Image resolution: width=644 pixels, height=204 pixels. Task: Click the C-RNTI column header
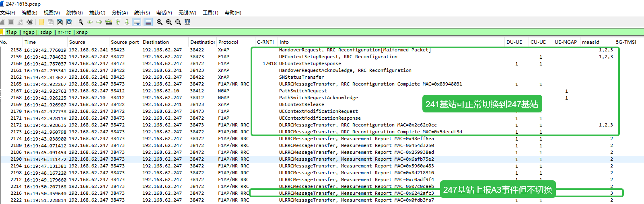coord(265,42)
